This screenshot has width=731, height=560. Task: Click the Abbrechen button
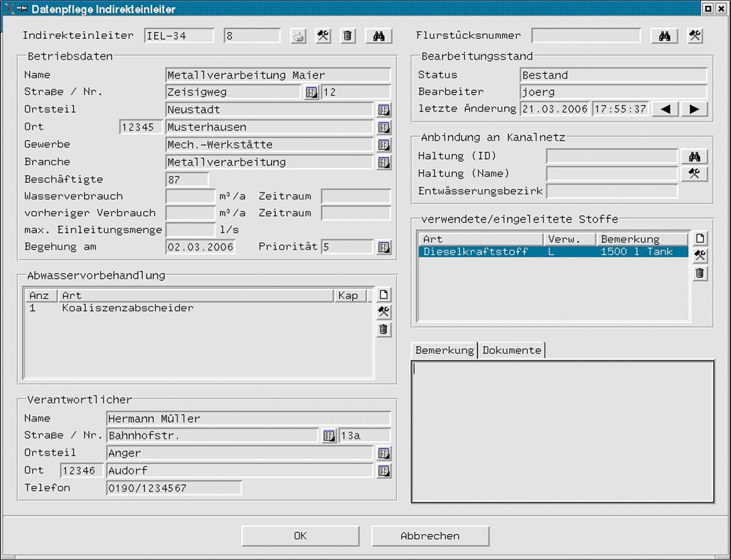[x=430, y=536]
